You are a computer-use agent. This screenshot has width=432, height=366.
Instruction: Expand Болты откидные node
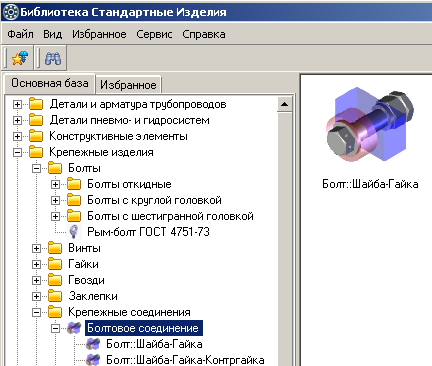coord(55,184)
